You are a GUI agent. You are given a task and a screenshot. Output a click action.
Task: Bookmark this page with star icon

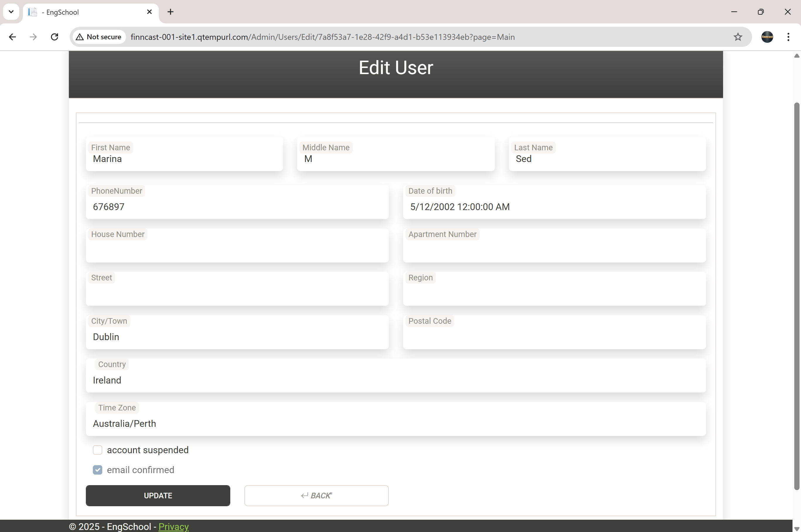click(737, 37)
